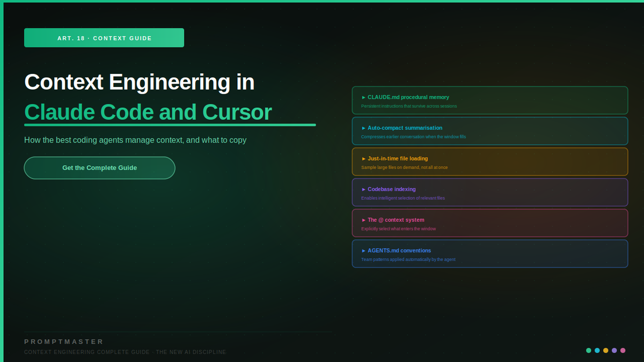Viewport: 644px width, 362px height.
Task: Click the purple dot indicator
Action: 614,350
